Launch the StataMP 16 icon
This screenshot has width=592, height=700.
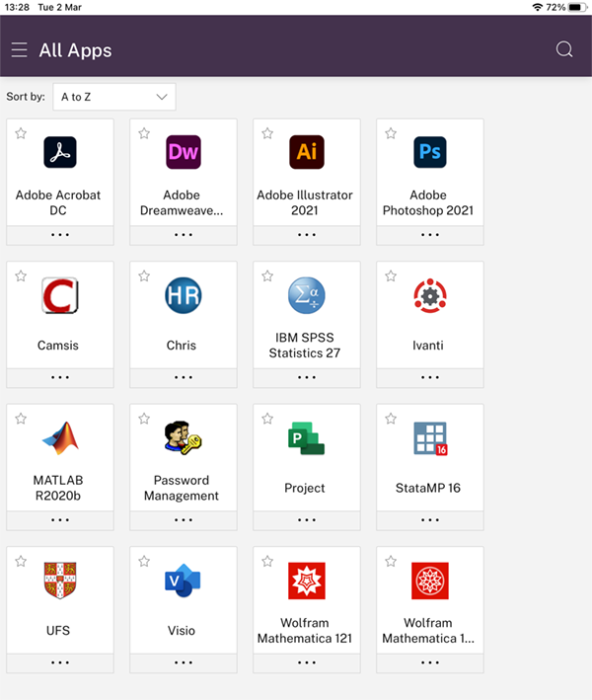(430, 438)
